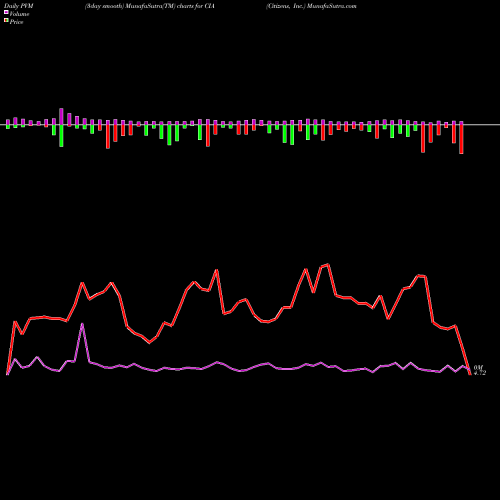Select the Price legend label
The height and width of the screenshot is (500, 500).
point(16,22)
